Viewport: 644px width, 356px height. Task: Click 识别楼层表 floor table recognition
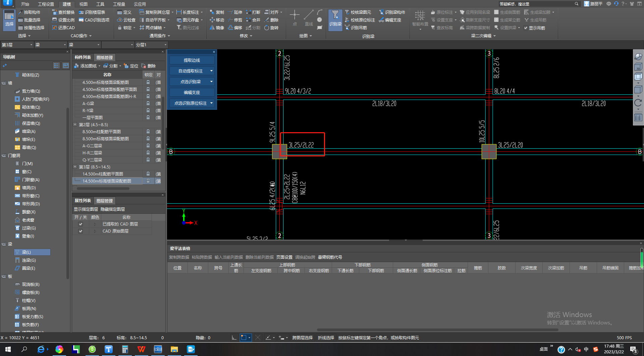(92, 12)
